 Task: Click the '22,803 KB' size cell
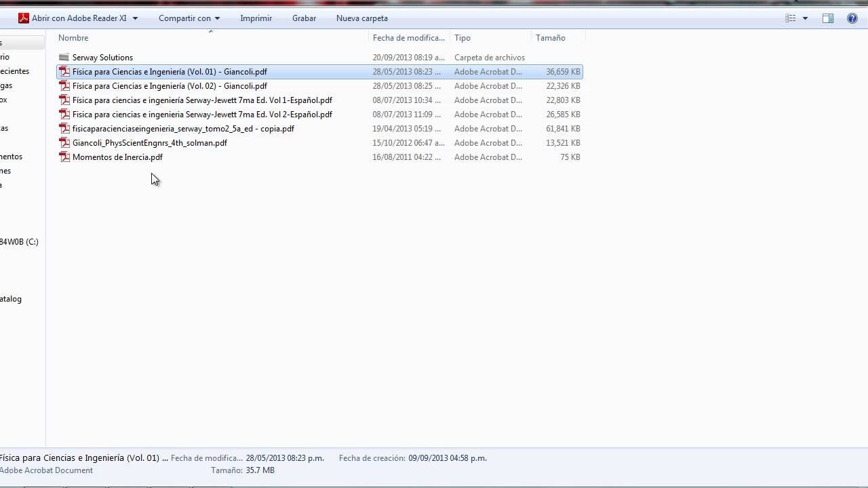click(563, 100)
